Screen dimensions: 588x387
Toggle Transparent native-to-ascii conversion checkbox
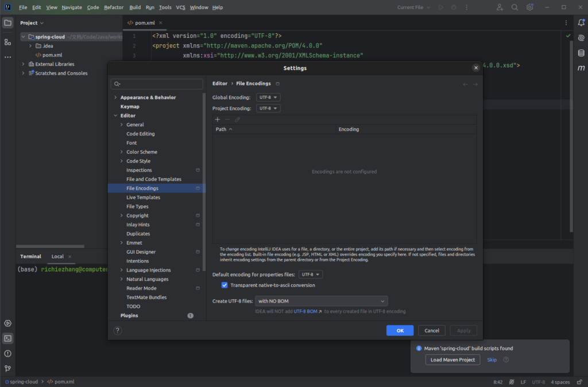225,285
